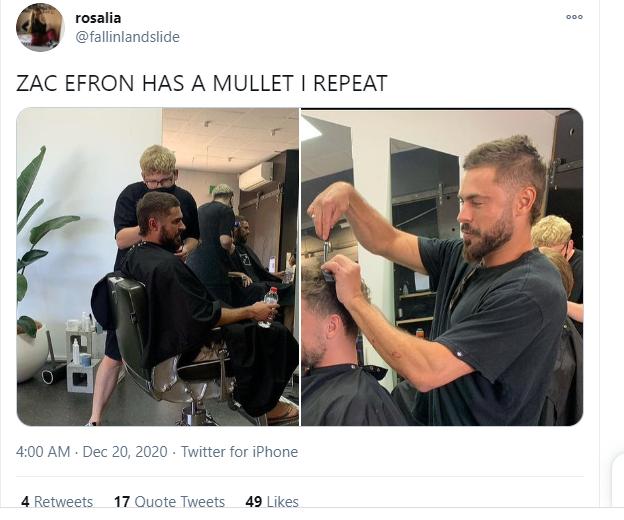The image size is (624, 520).
Task: Open rosalia's round profile picture
Action: click(40, 27)
